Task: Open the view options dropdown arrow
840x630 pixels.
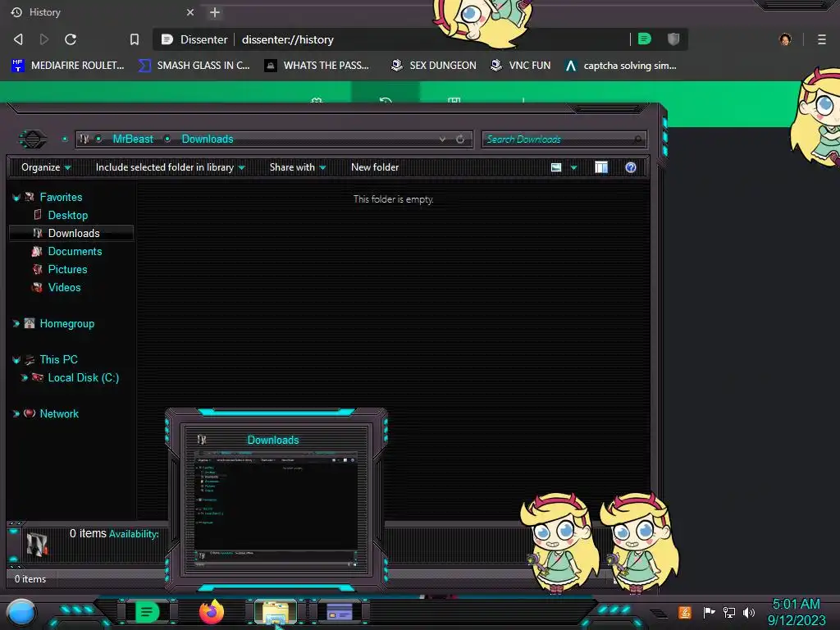Action: (573, 167)
